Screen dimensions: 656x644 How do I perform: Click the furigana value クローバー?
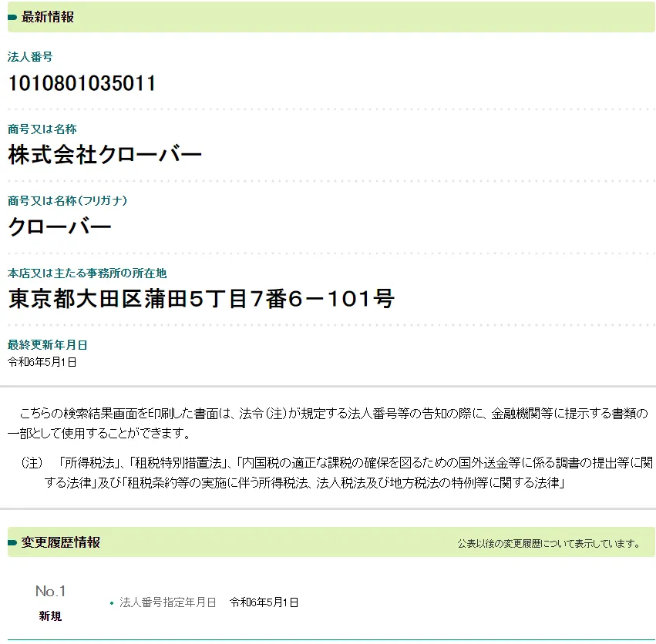coord(59,226)
